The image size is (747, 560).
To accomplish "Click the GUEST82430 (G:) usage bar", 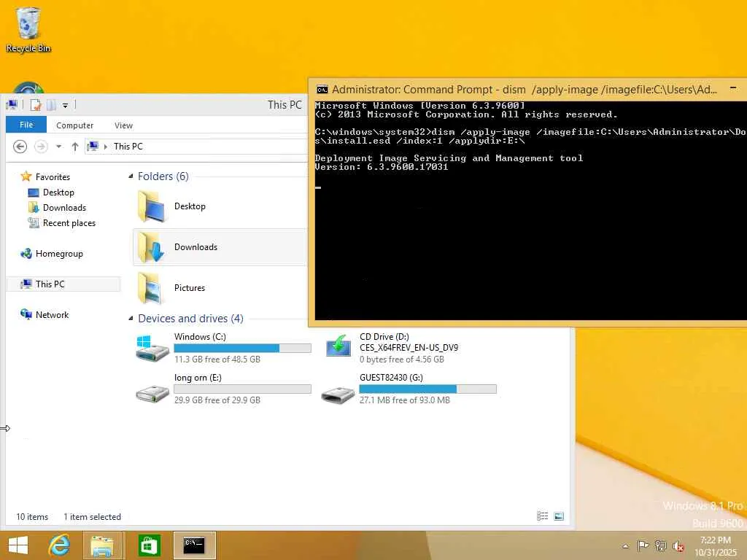I will (427, 389).
